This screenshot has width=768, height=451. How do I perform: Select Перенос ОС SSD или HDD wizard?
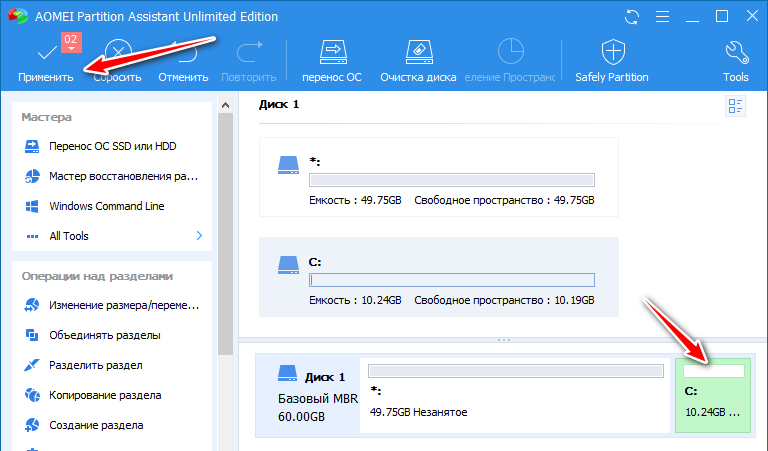pos(112,146)
